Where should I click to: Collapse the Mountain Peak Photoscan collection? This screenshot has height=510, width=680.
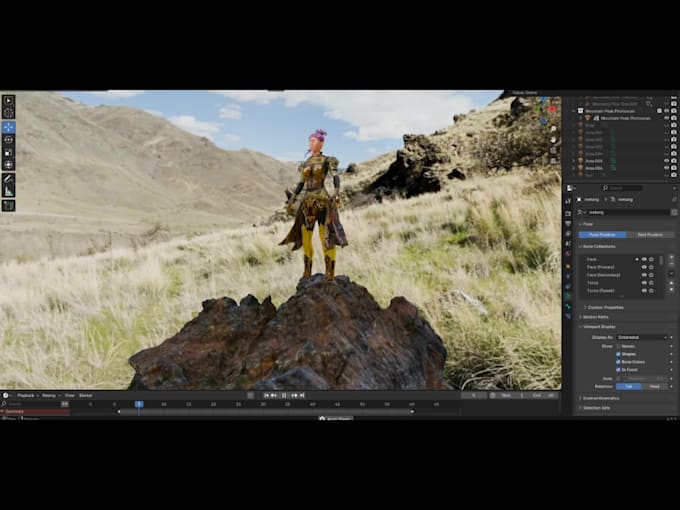point(575,111)
